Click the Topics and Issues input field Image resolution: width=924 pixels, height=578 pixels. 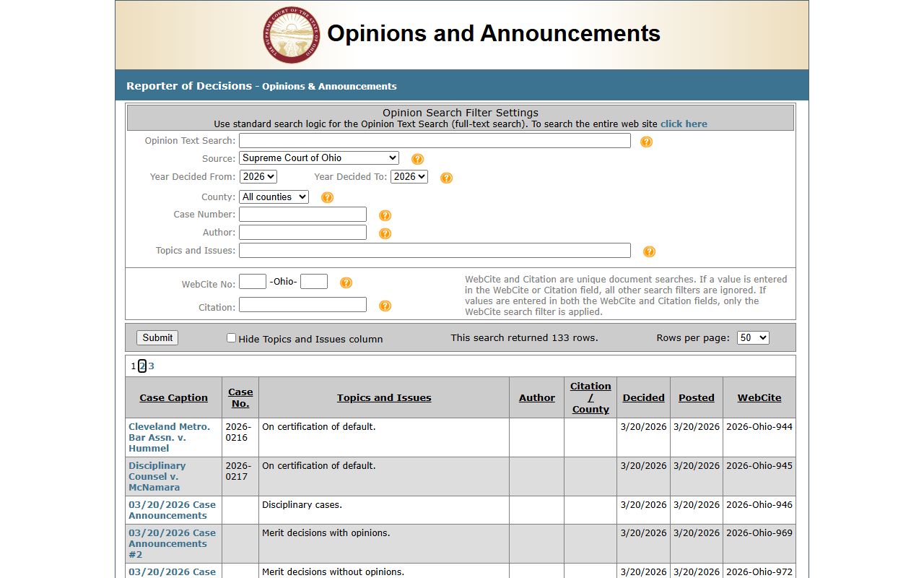click(x=435, y=250)
